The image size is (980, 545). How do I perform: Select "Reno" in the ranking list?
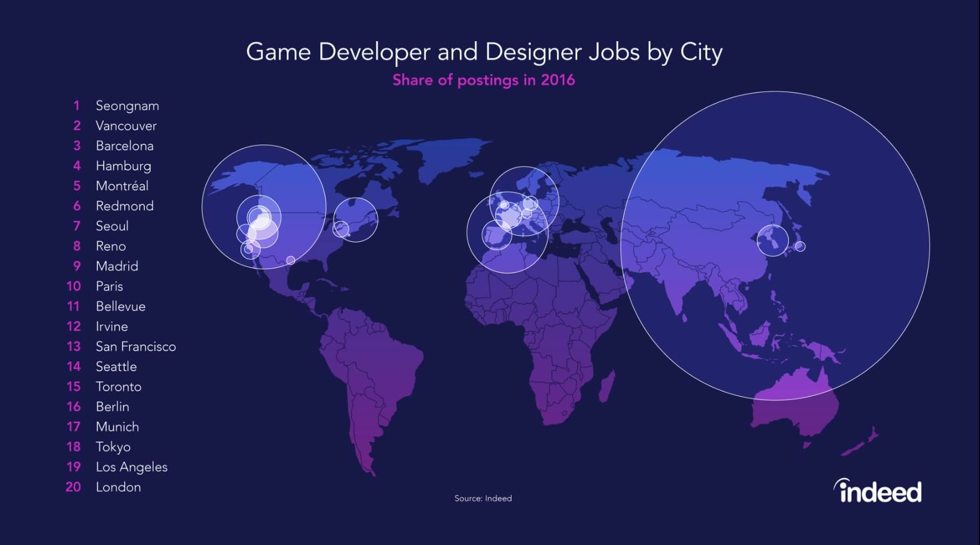point(110,246)
